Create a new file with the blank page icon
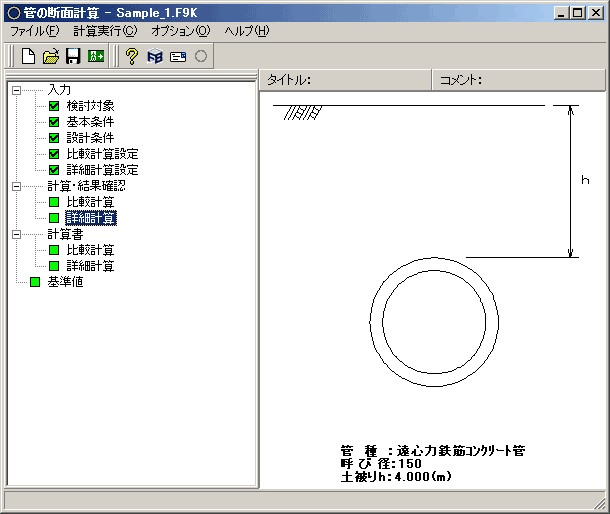This screenshot has height=514, width=610. pyautogui.click(x=28, y=56)
